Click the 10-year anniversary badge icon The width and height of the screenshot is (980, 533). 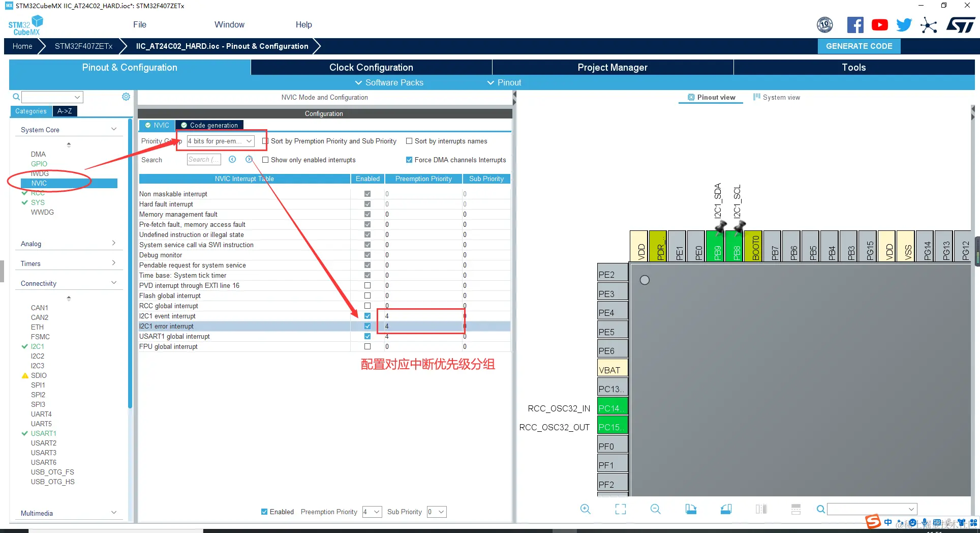click(825, 24)
